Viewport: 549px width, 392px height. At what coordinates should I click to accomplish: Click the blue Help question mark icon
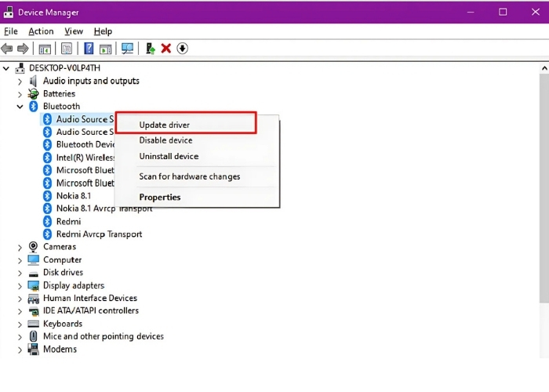[x=89, y=49]
